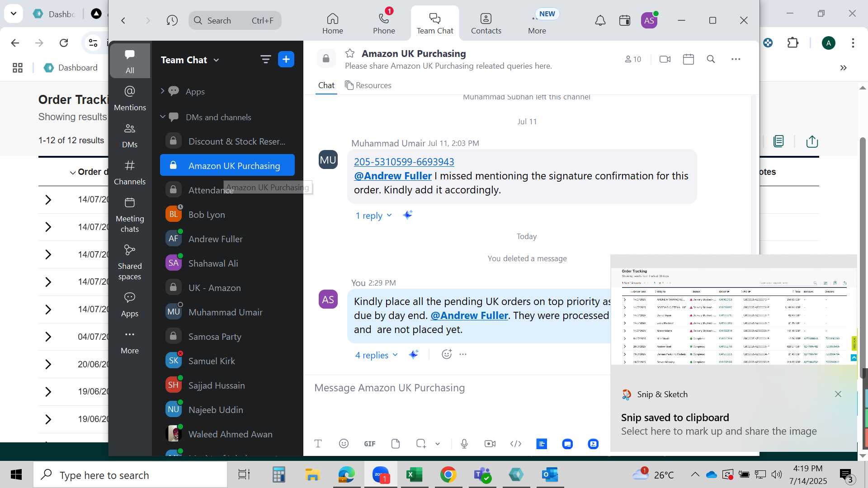Open Meeting chats in sidebar
Screen dimensions: 868x488
130,215
